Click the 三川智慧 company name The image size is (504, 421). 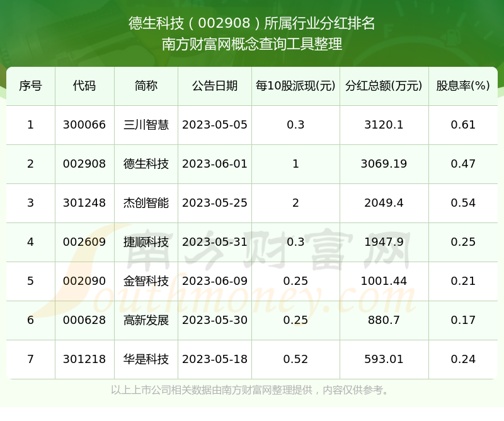tap(146, 125)
